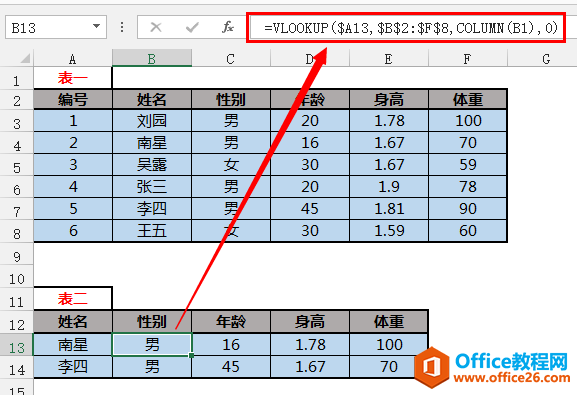Select column E header
This screenshot has width=577, height=395.
tap(389, 59)
